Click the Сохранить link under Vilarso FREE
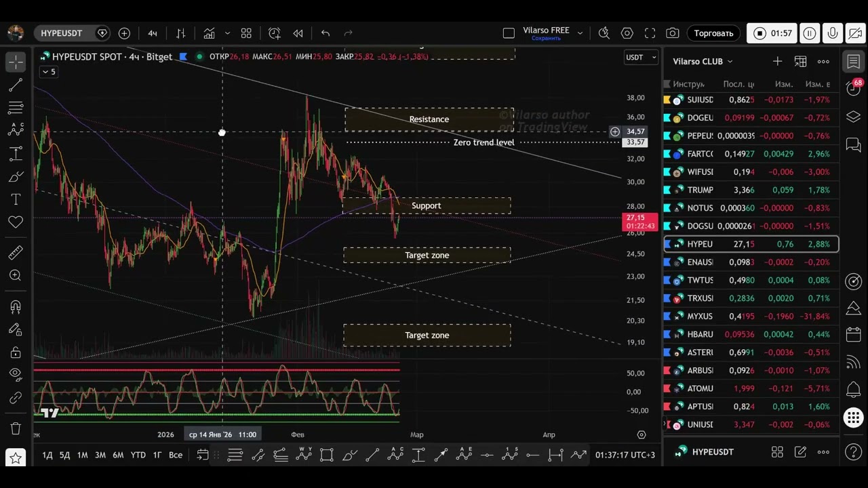Viewport: 868px width, 488px height. [546, 39]
